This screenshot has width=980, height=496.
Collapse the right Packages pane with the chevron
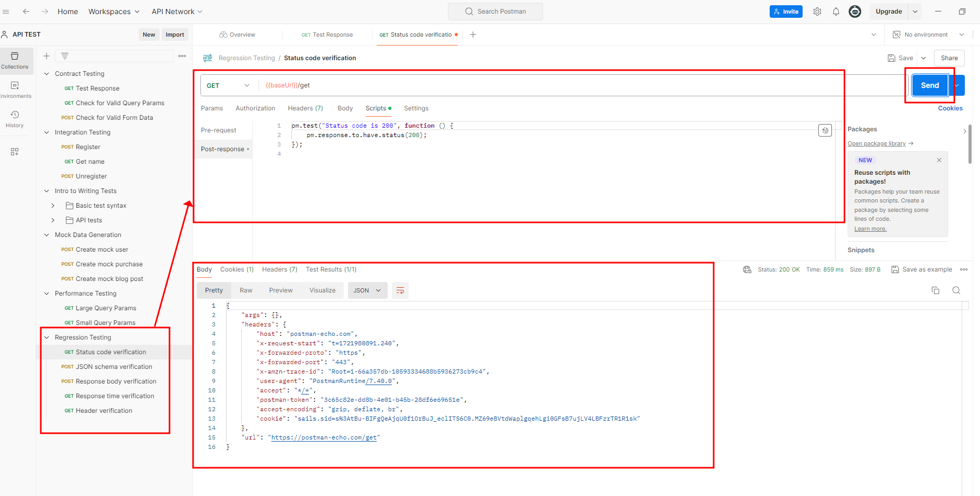pos(965,131)
